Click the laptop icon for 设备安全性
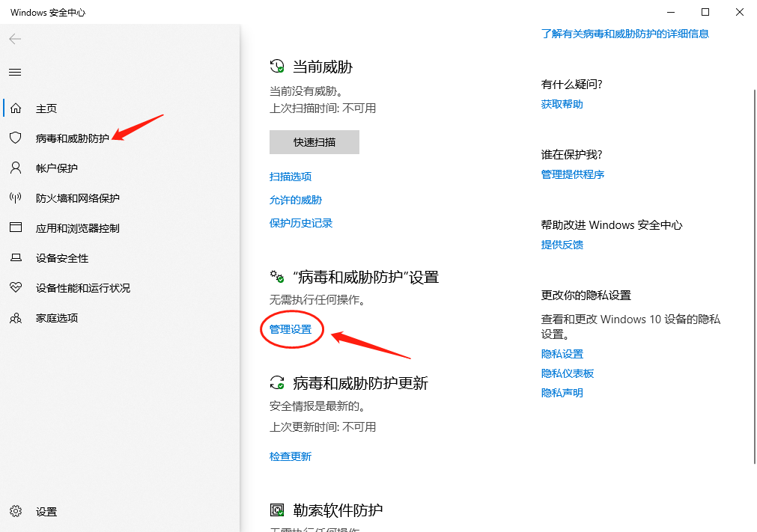 [x=15, y=258]
